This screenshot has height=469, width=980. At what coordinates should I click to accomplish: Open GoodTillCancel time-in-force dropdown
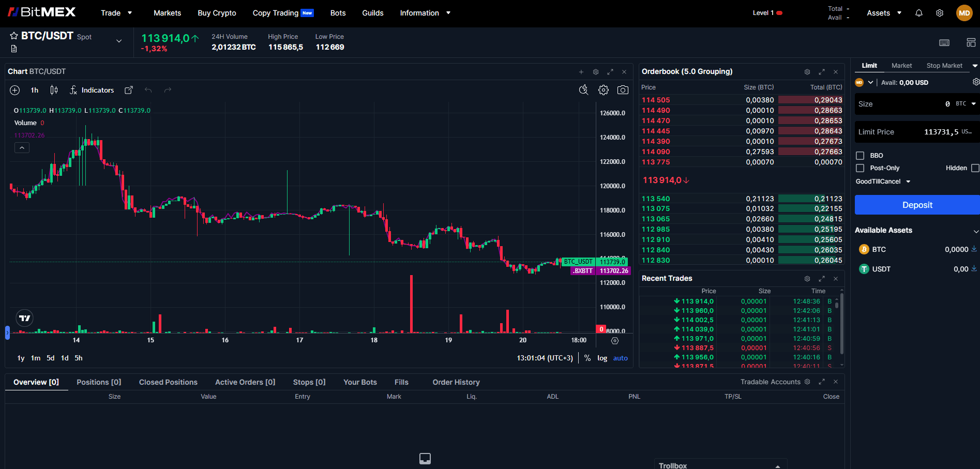[883, 181]
